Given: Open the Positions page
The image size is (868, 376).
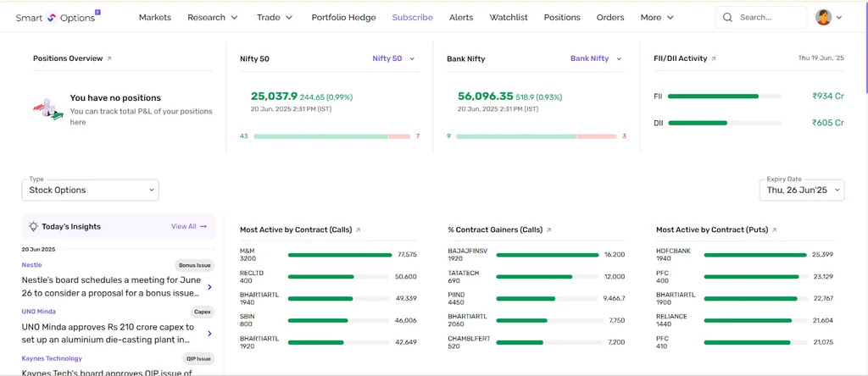Looking at the screenshot, I should click(x=562, y=17).
